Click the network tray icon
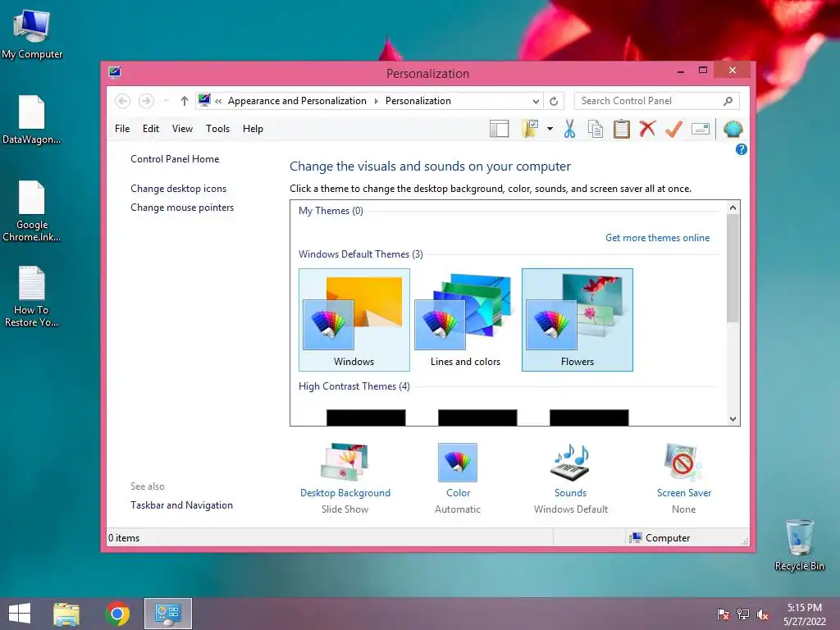 (x=743, y=614)
